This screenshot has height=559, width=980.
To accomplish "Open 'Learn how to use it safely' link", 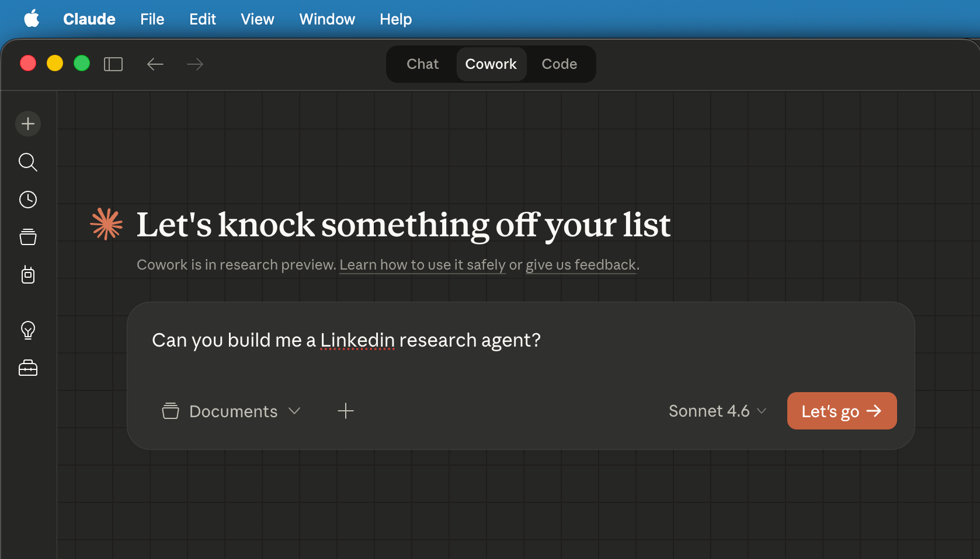I will 422,265.
